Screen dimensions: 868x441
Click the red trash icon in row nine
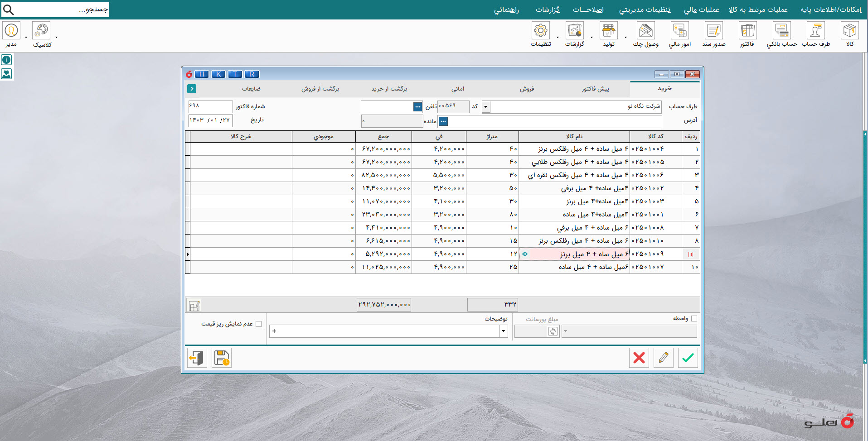691,254
